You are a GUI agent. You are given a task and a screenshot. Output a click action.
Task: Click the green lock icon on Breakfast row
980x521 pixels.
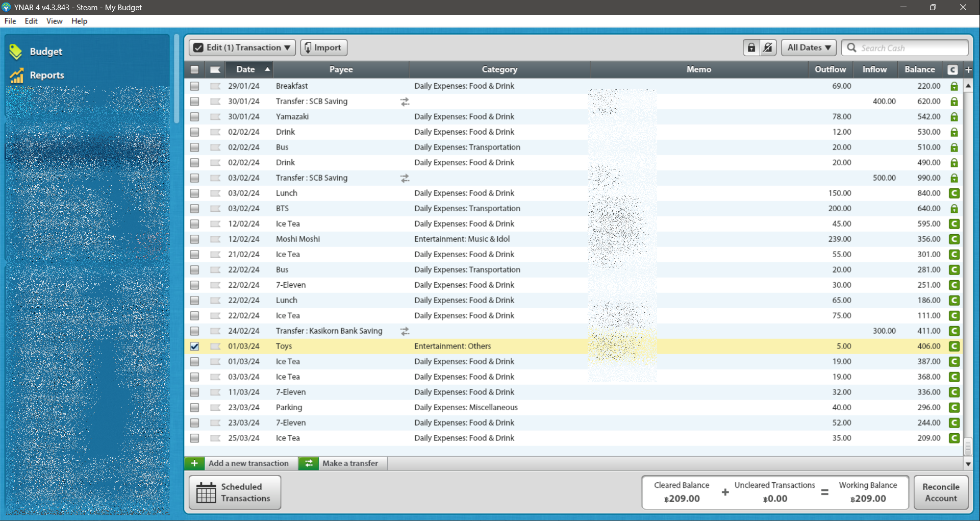[x=954, y=86]
